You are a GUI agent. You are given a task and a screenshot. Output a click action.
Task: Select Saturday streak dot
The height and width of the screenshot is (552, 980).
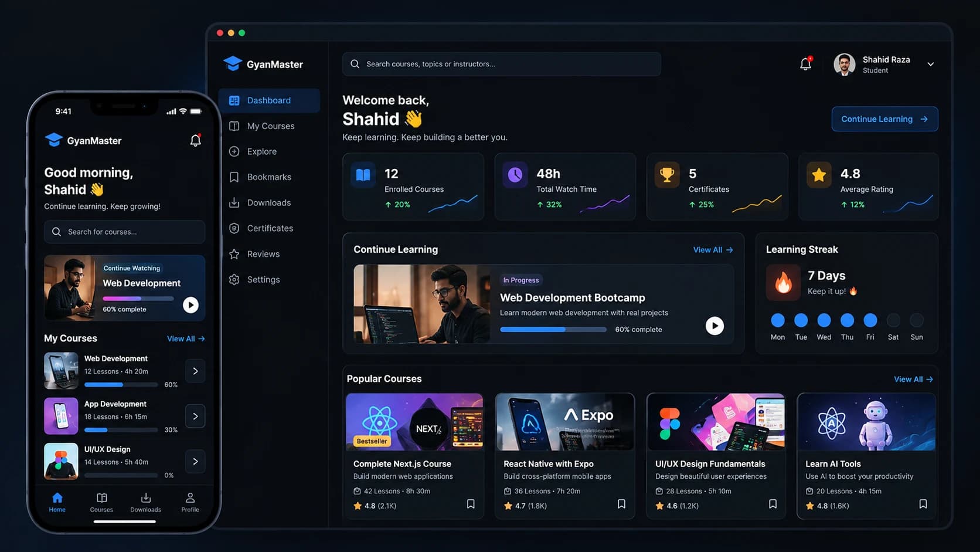click(893, 320)
